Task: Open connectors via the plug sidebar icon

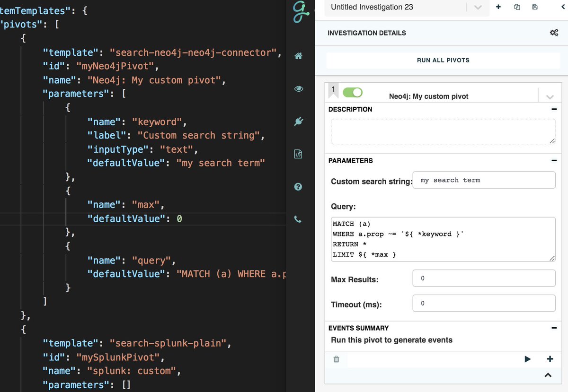Action: 298,121
